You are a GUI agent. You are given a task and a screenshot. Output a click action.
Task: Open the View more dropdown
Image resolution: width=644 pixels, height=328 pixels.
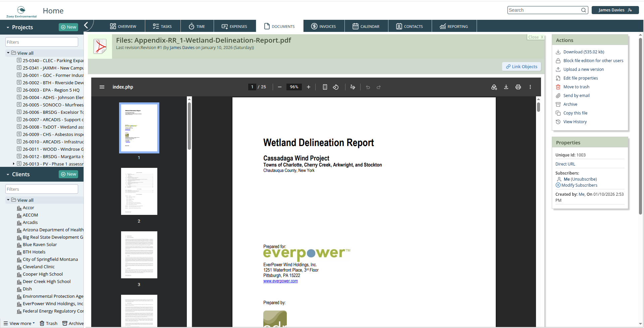(19, 323)
